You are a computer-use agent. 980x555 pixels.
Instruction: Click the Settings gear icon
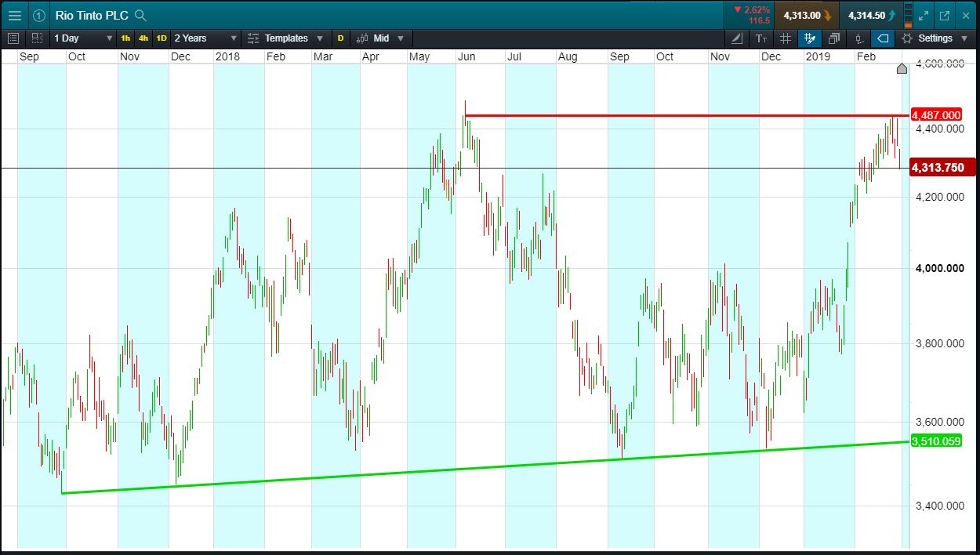click(907, 38)
